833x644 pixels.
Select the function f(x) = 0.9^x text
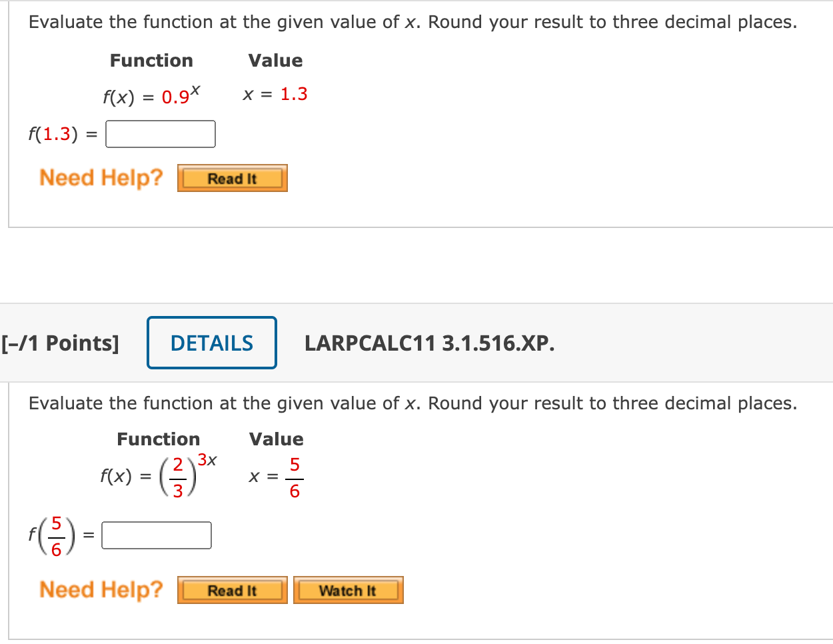[151, 95]
